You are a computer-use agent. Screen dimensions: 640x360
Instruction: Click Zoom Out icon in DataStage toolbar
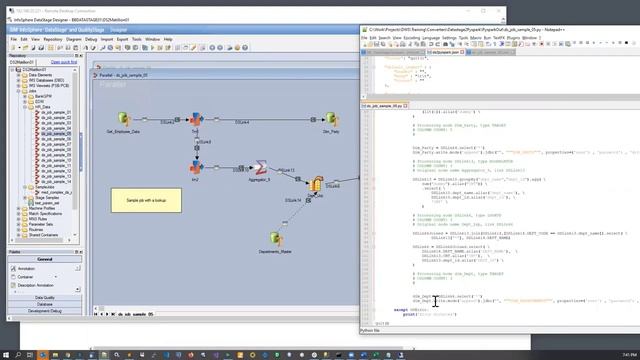tap(220, 48)
